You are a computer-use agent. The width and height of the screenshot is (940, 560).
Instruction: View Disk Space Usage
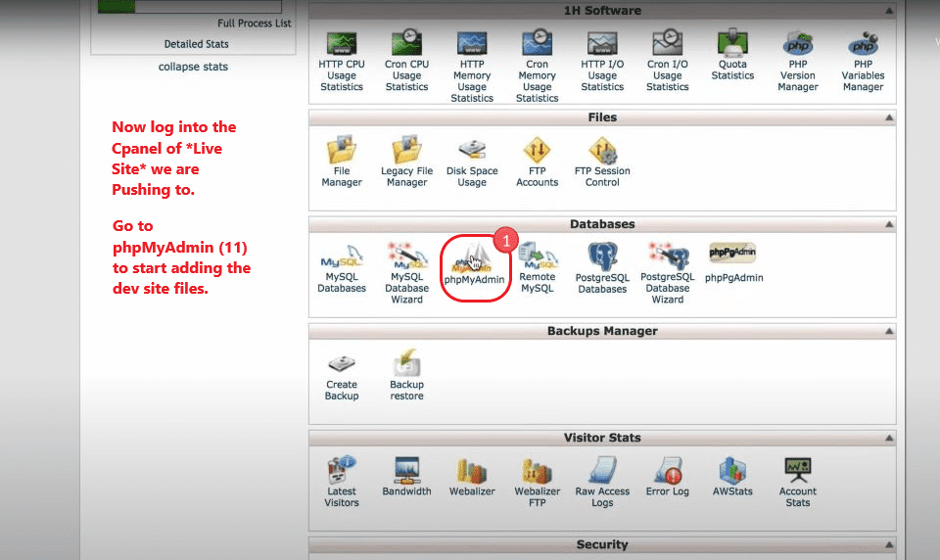(x=472, y=163)
